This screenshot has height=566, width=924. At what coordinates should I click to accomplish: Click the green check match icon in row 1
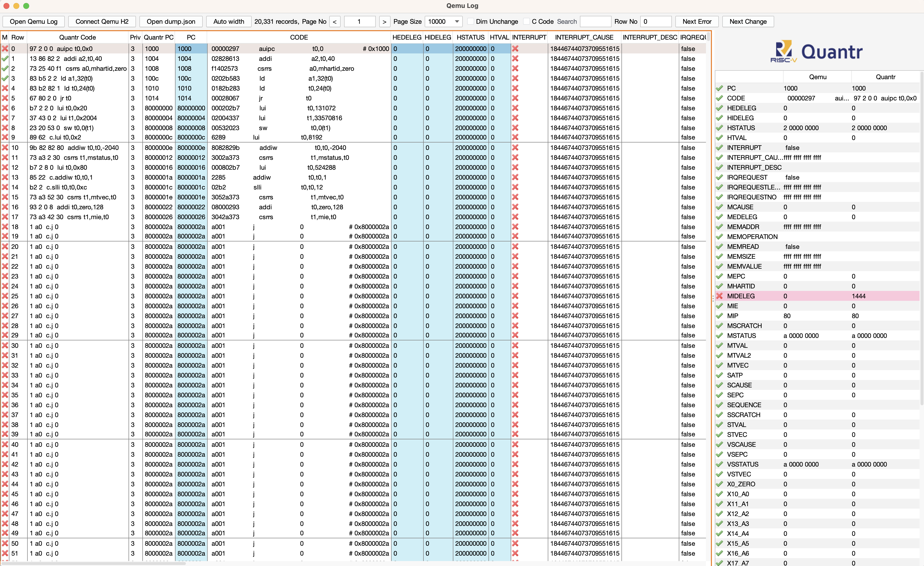point(5,59)
